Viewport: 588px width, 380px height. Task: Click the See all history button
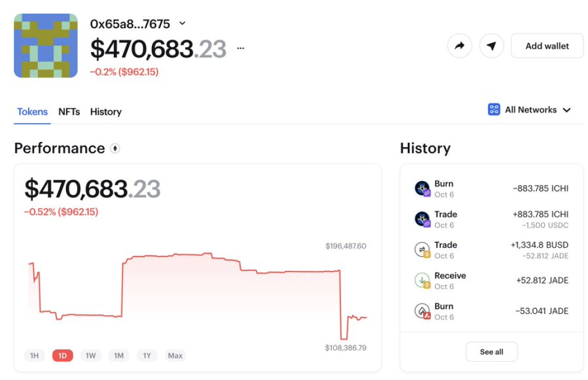(x=492, y=352)
